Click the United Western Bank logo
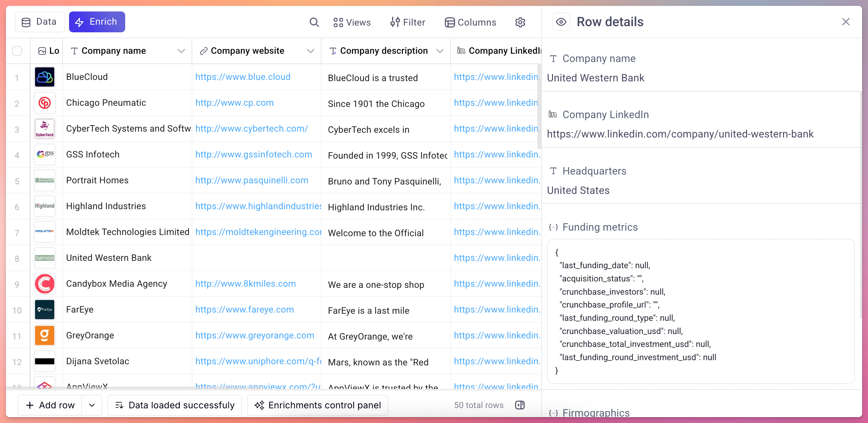 pyautogui.click(x=44, y=258)
